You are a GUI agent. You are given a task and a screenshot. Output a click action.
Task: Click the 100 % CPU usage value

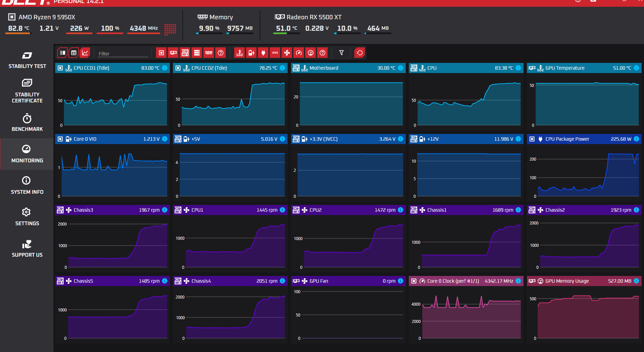[x=110, y=28]
